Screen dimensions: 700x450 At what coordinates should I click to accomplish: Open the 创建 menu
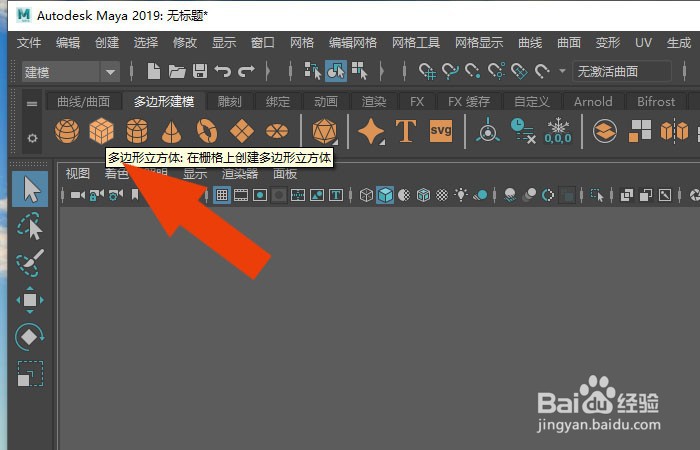point(107,43)
